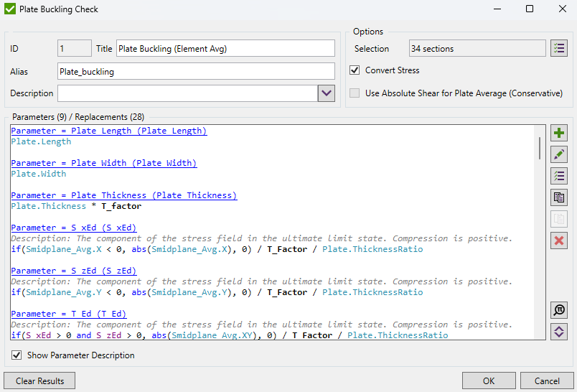Click the red X delete parameter icon
The width and height of the screenshot is (577, 392).
(559, 241)
